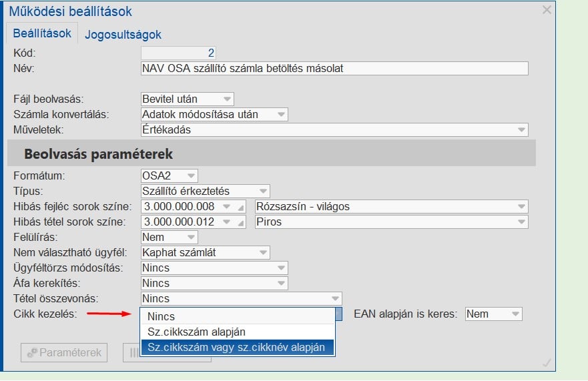Viewport: 588px width, 381px height.
Task: Open the EAN alapján is keres dropdown
Action: click(493, 314)
